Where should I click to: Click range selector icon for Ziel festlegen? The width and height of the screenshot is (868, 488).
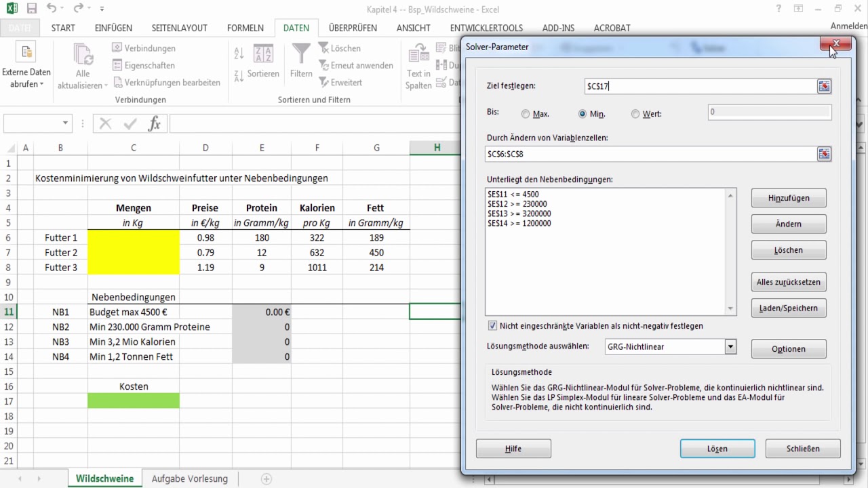click(x=824, y=86)
